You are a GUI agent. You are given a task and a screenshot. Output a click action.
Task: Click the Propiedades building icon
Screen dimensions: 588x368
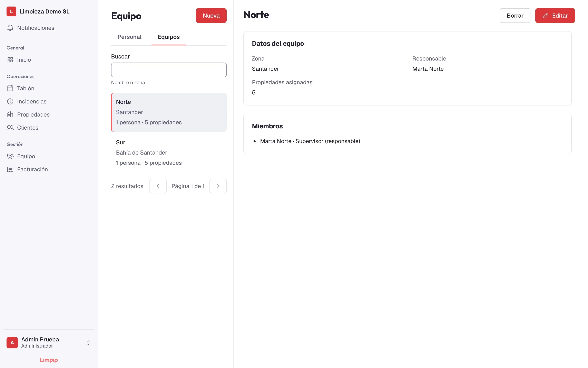pyautogui.click(x=10, y=115)
